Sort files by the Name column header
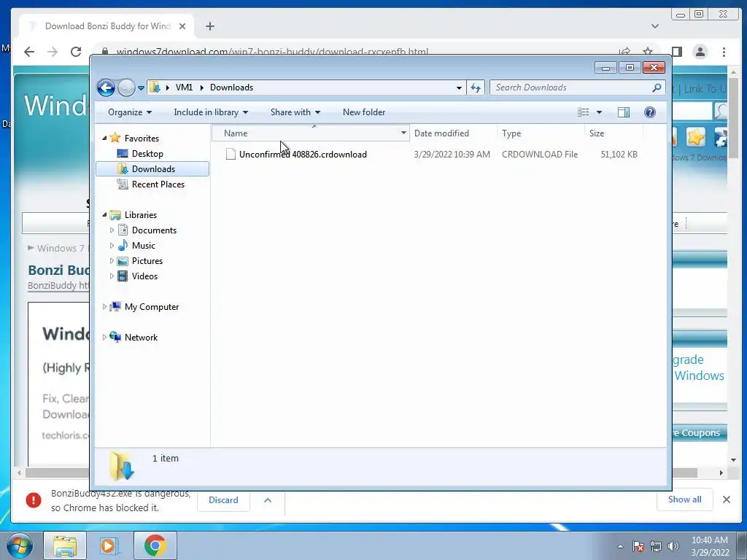Viewport: 747px width, 560px height. coord(305,133)
